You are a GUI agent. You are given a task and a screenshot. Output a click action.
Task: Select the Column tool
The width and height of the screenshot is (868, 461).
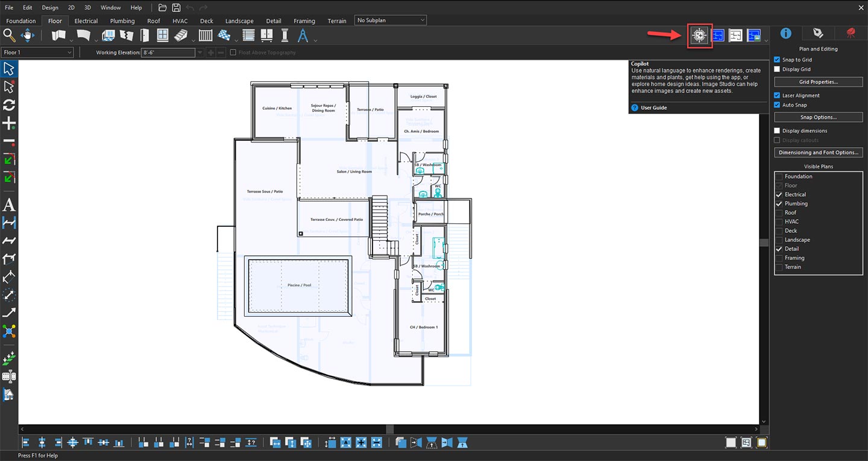(x=285, y=36)
